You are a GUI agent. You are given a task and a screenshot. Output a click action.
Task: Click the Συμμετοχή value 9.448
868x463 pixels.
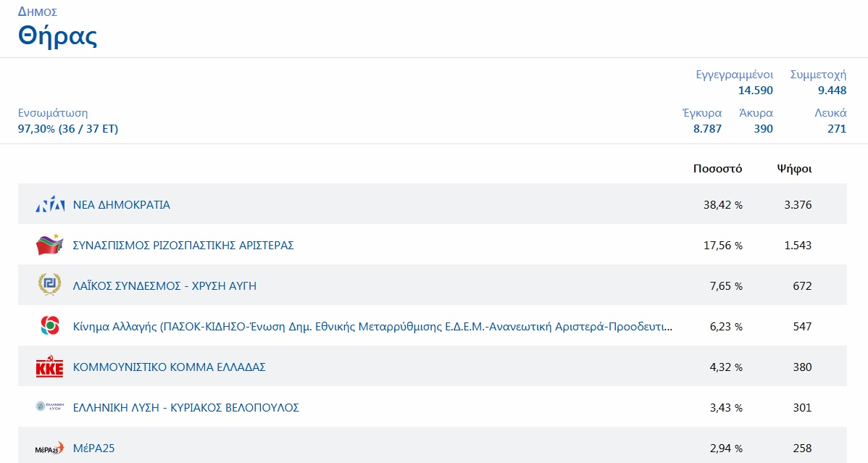point(832,91)
